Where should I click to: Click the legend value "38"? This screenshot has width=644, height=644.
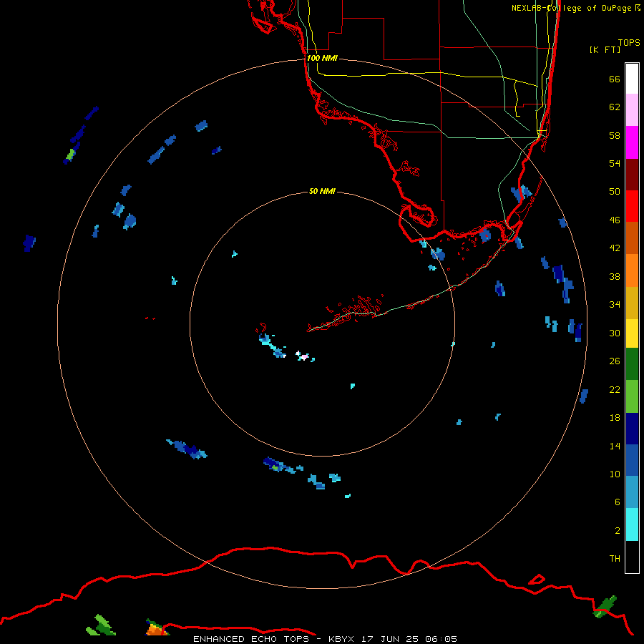pyautogui.click(x=615, y=277)
